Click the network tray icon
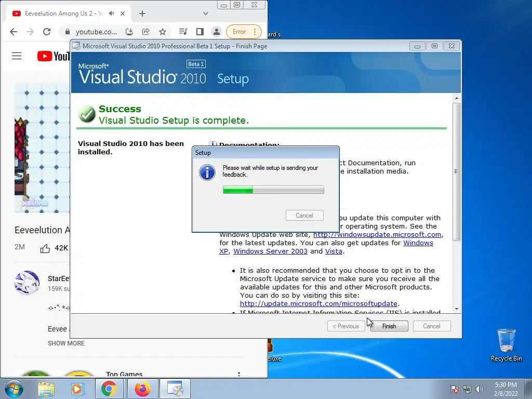 pyautogui.click(x=467, y=389)
